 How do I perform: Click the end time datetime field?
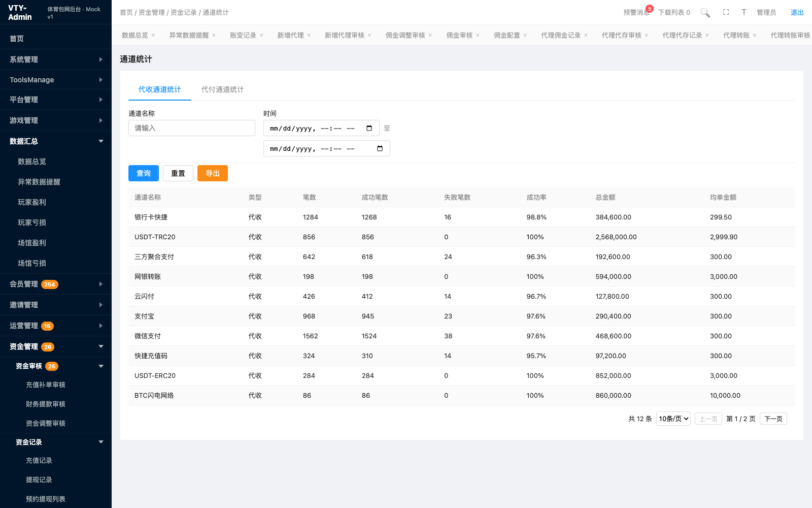coord(327,148)
